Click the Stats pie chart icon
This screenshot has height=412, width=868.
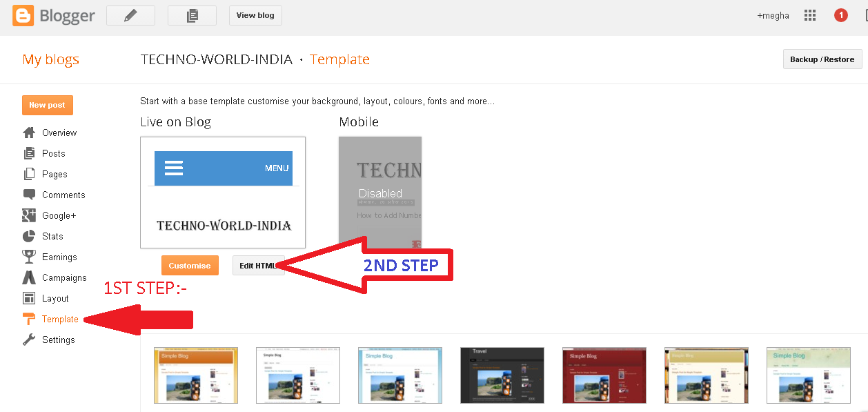click(x=29, y=236)
